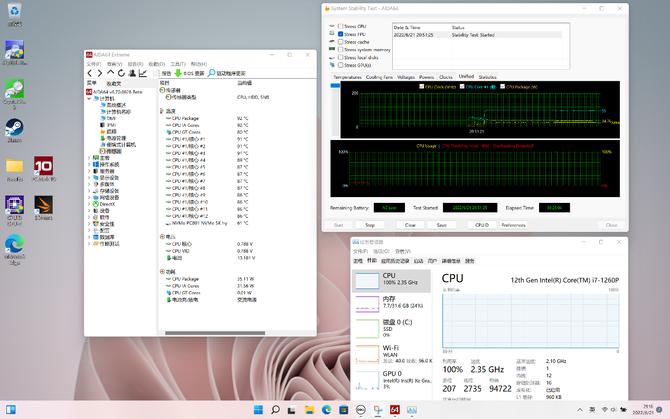Click the AIDA64 back navigation arrow
This screenshot has height=419, width=670.
pyautogui.click(x=90, y=73)
